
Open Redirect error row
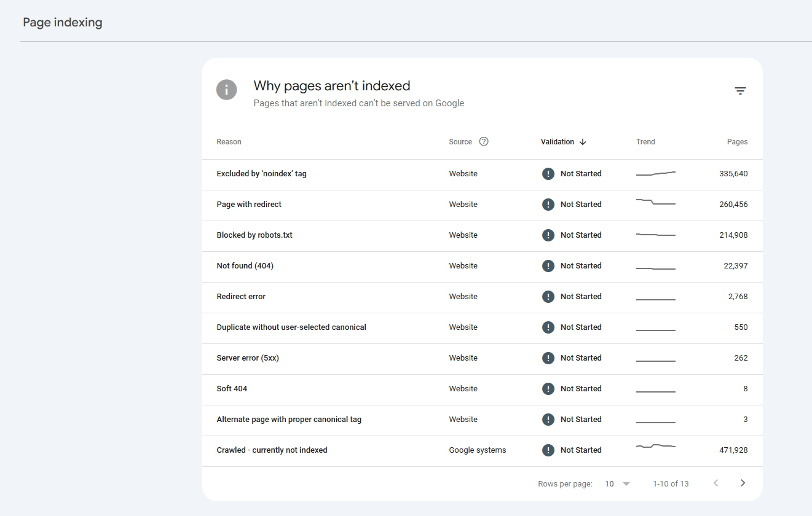pyautogui.click(x=241, y=297)
